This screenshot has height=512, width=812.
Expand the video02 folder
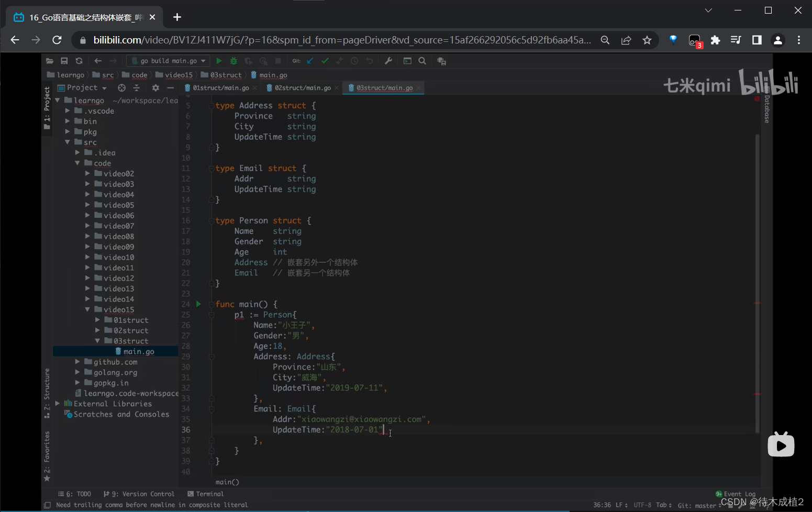(x=87, y=174)
